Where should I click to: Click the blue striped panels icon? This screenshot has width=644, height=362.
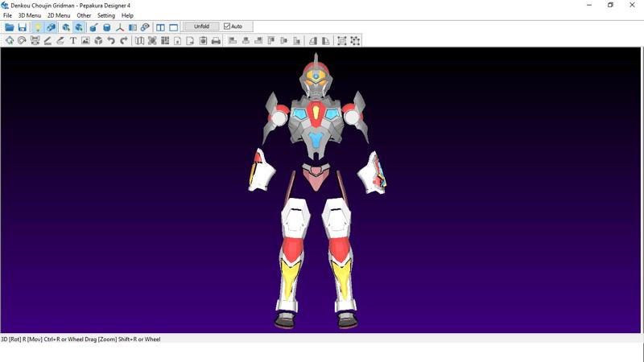point(133,27)
